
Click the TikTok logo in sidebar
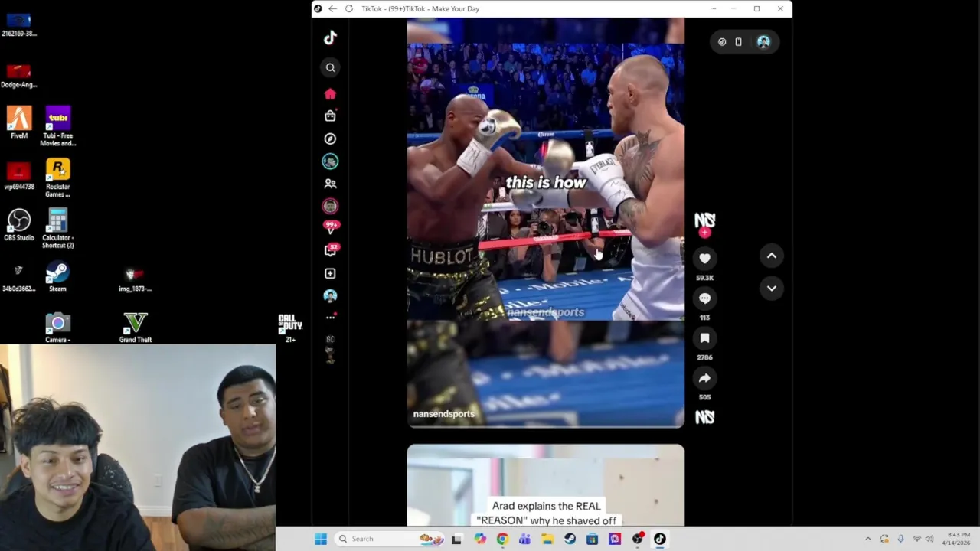pyautogui.click(x=330, y=37)
